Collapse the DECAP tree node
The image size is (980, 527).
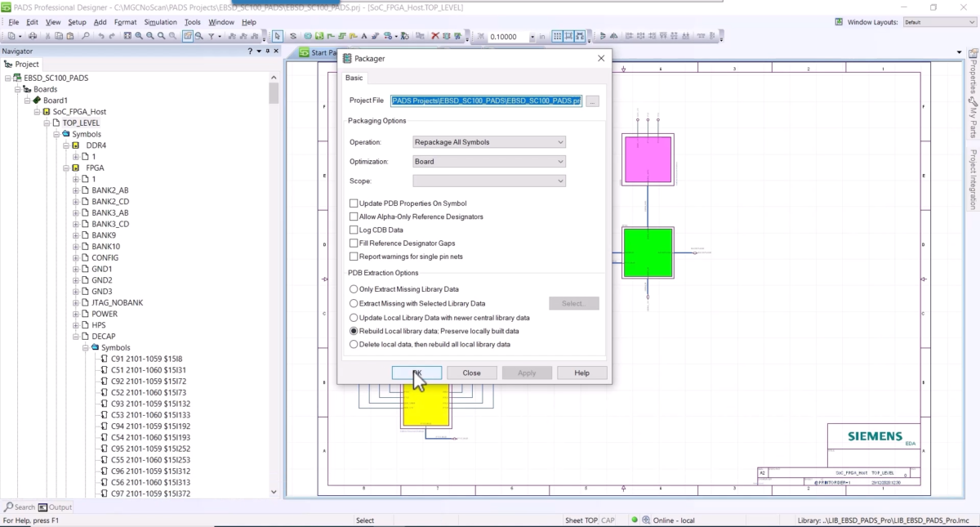(76, 336)
